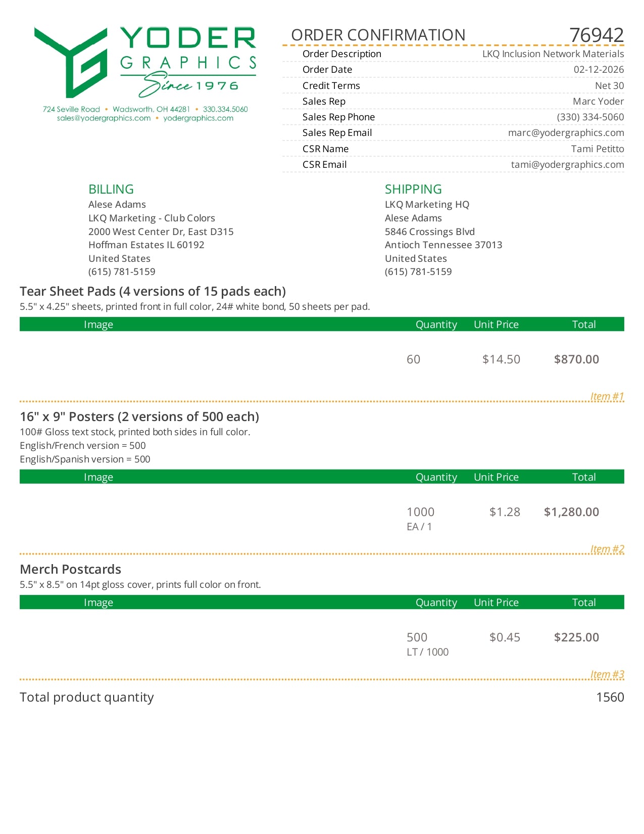The image size is (644, 834).
Task: Select the $225.00 postcards total
Action: pyautogui.click(x=576, y=637)
